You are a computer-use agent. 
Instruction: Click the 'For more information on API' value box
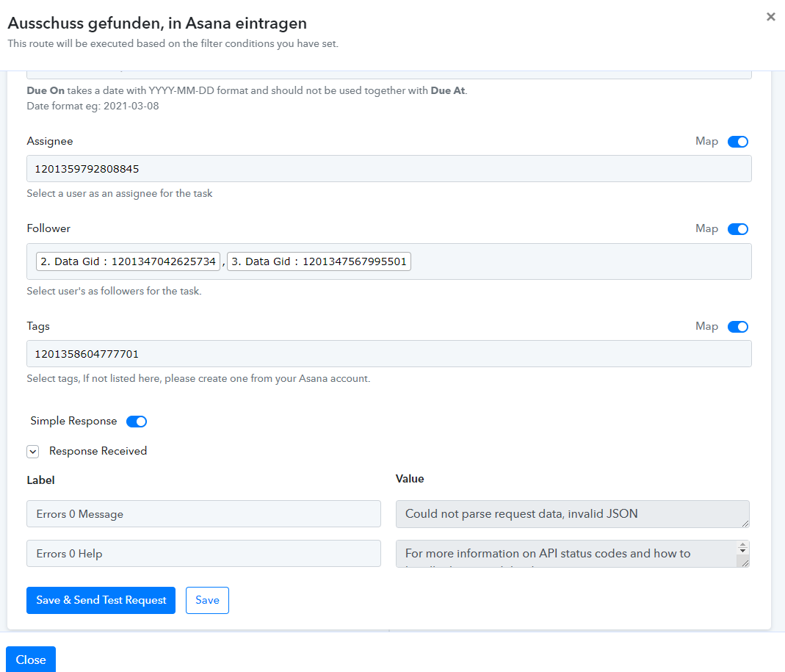point(572,553)
